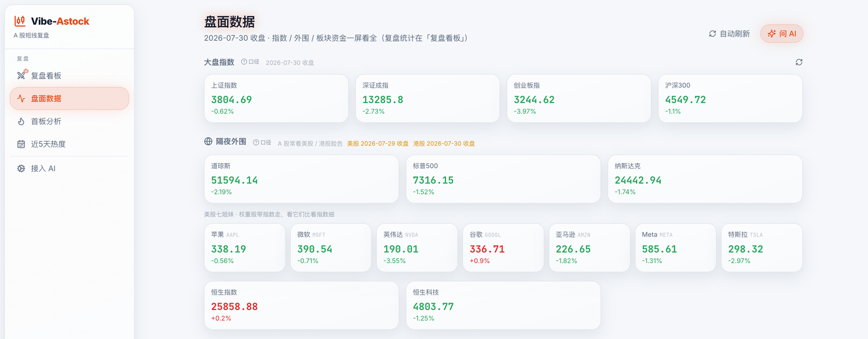Open 近5天热度 section

[x=69, y=144]
